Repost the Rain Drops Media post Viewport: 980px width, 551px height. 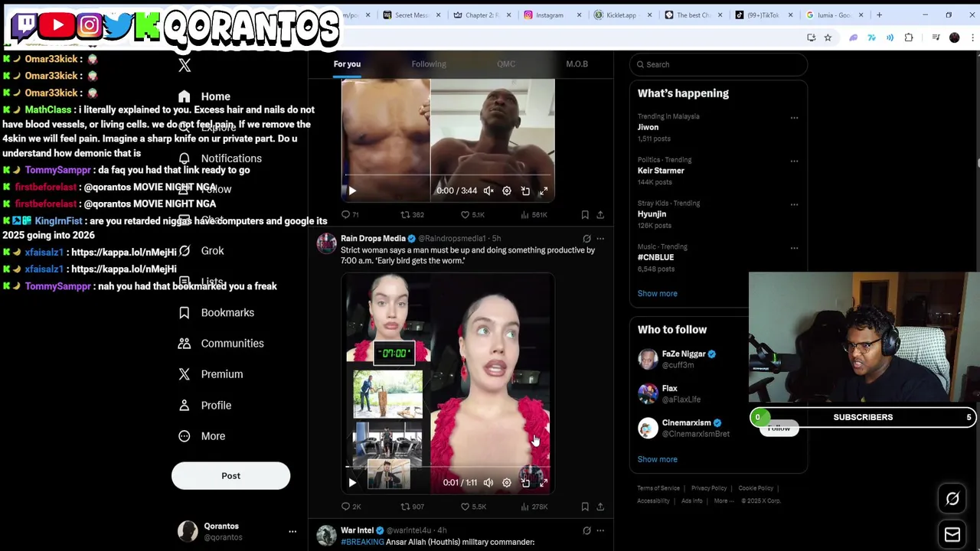(413, 507)
